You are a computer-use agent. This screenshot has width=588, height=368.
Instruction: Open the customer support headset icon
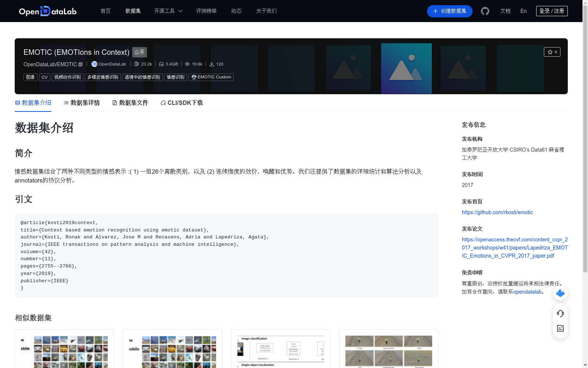click(x=560, y=313)
